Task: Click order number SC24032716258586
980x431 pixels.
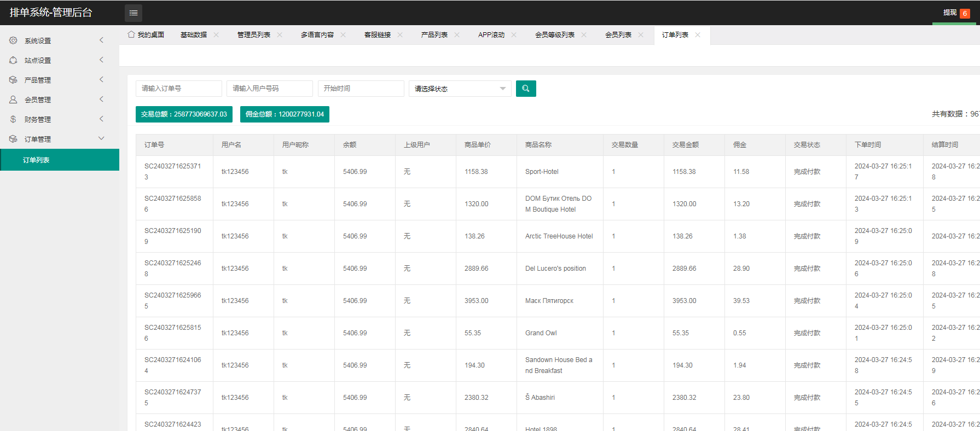Action: (x=173, y=204)
